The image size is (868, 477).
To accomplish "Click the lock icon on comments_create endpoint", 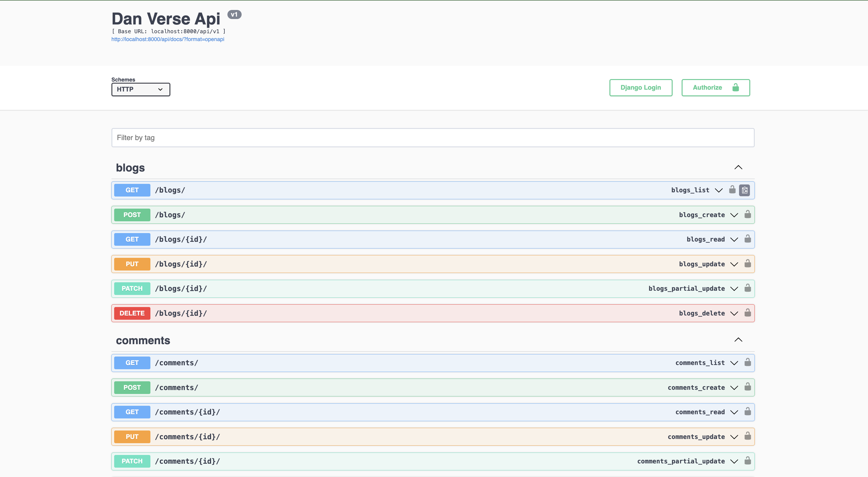I will coord(748,387).
